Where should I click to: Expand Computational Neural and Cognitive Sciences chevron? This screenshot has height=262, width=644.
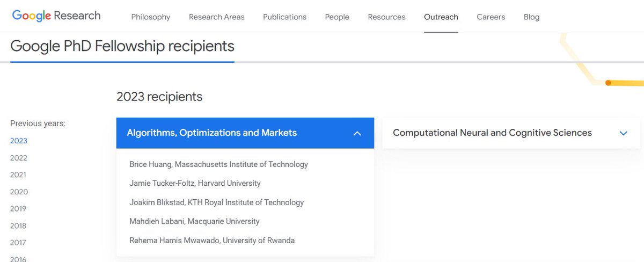(623, 133)
